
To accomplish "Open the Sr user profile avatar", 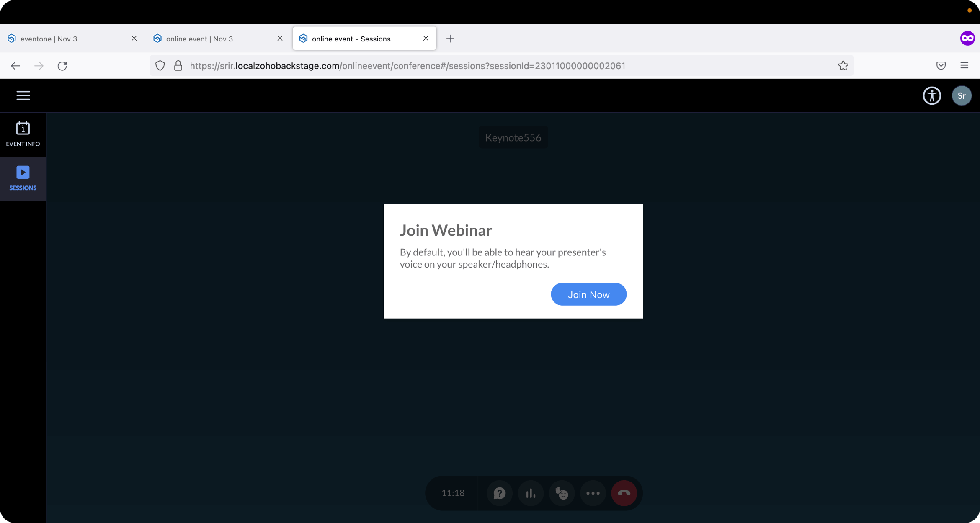I will pos(962,95).
